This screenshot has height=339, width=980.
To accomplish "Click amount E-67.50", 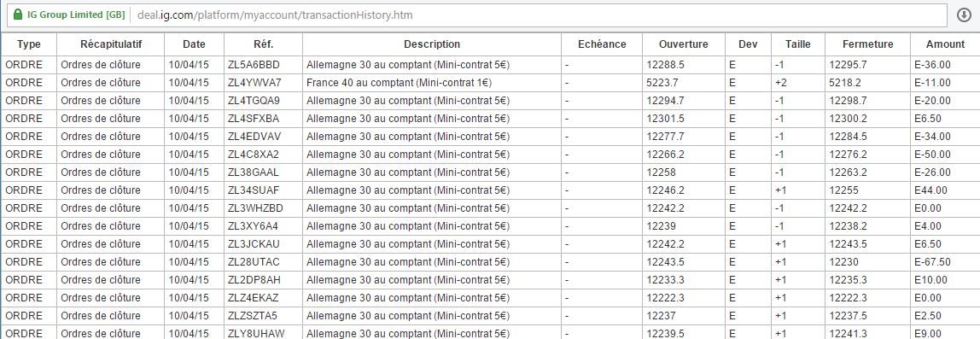I will 932,262.
